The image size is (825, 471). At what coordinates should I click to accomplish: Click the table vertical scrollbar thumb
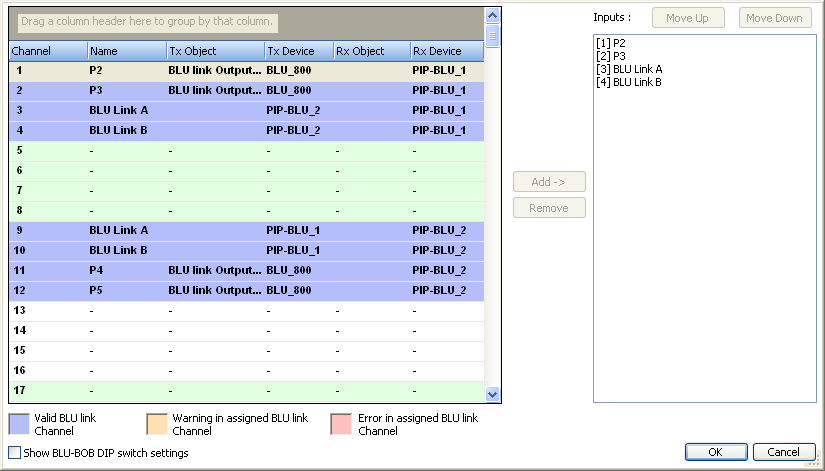coord(492,36)
